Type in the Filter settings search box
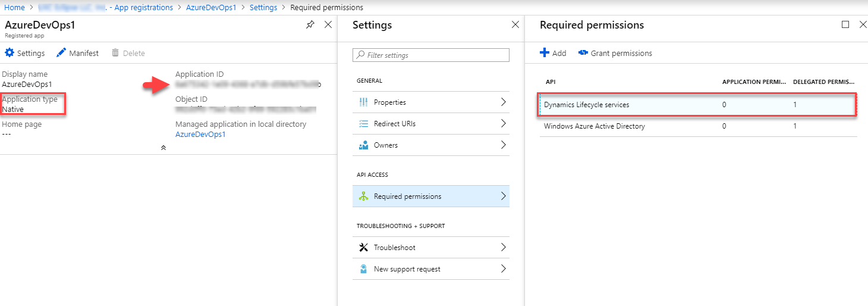Screen dimensions: 868x306 point(436,55)
